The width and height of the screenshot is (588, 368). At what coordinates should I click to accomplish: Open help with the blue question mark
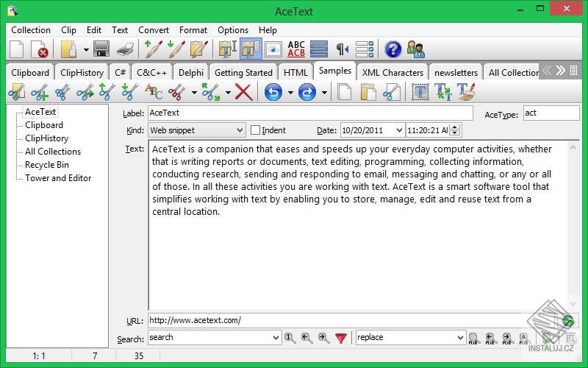[393, 49]
